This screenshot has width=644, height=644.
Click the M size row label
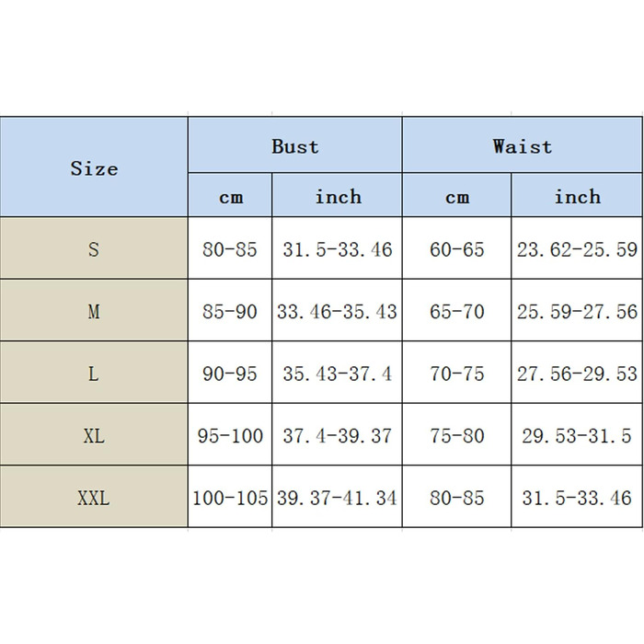(x=94, y=312)
